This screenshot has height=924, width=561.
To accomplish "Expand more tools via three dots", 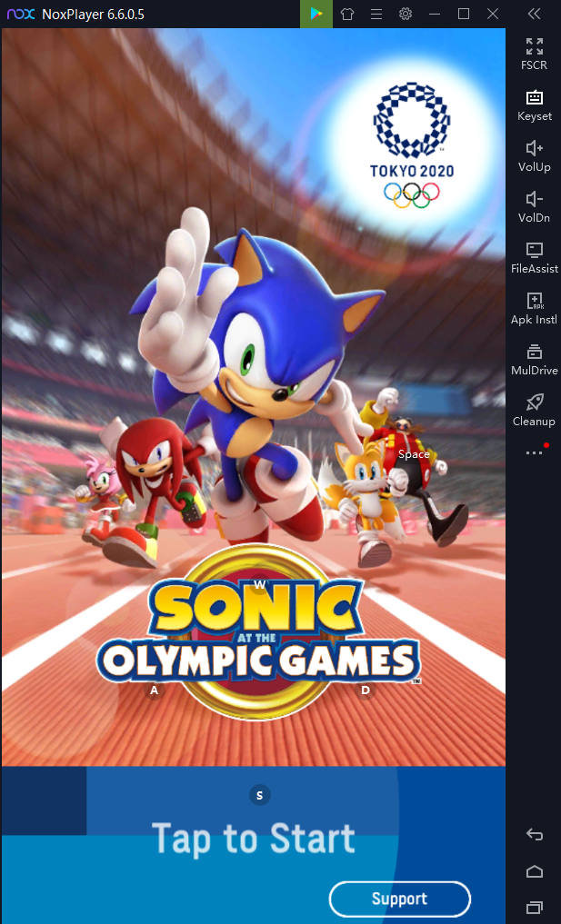I will tap(534, 452).
